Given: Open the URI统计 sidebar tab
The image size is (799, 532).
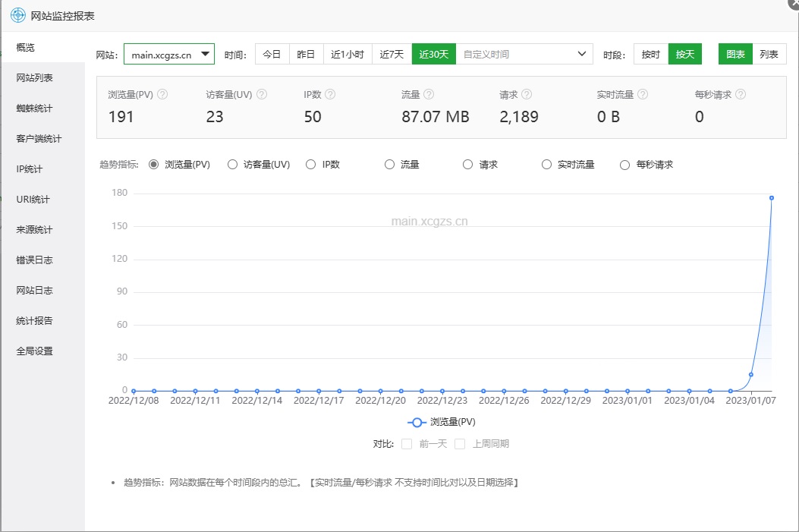Looking at the screenshot, I should pos(42,200).
